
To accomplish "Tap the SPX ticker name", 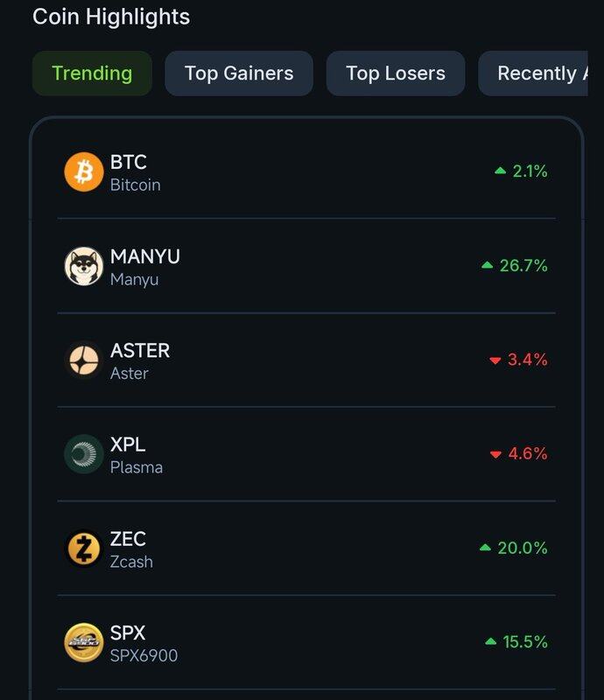I will 128,633.
